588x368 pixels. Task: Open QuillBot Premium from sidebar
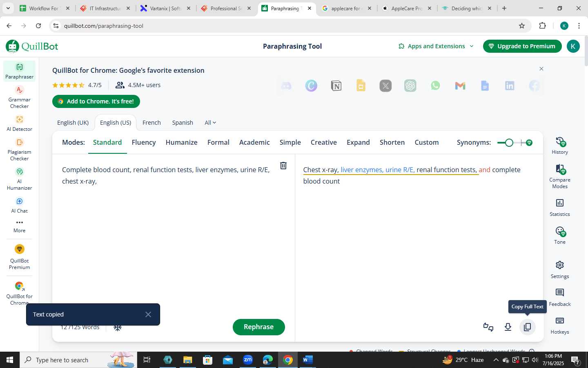point(19,257)
